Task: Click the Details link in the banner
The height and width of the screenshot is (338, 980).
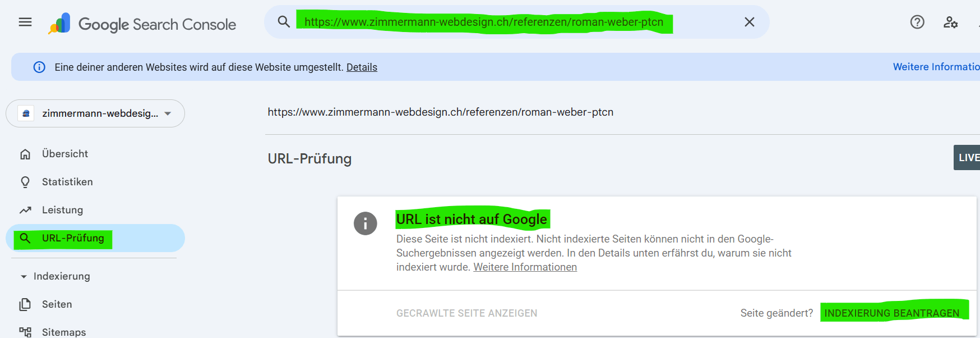Action: click(x=362, y=67)
